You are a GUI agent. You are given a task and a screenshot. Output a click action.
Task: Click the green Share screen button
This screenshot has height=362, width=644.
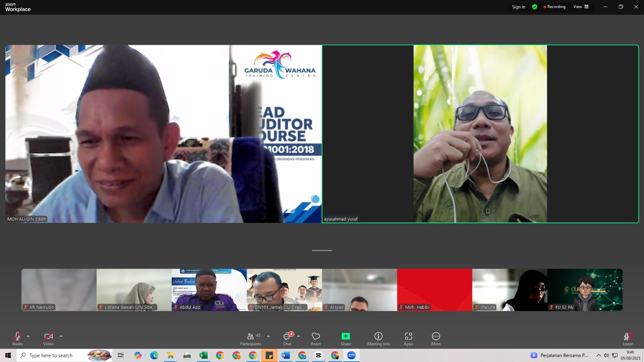[346, 338]
